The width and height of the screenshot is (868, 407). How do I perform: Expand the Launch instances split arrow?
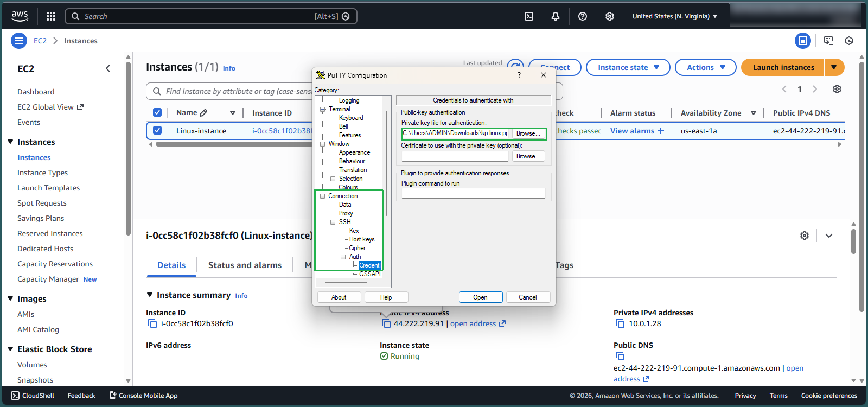point(834,67)
